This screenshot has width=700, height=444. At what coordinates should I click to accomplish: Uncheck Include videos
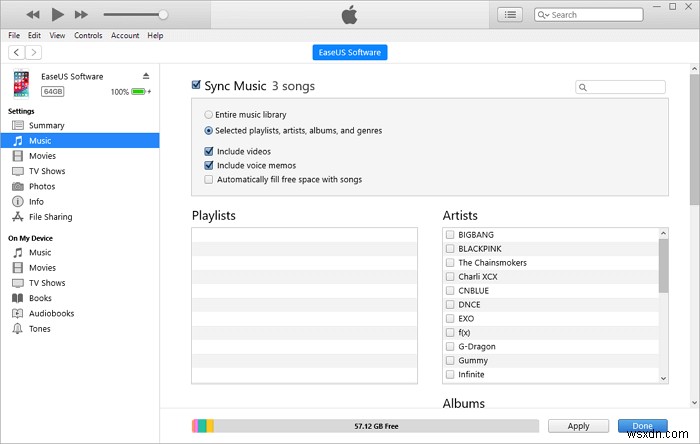tap(208, 151)
